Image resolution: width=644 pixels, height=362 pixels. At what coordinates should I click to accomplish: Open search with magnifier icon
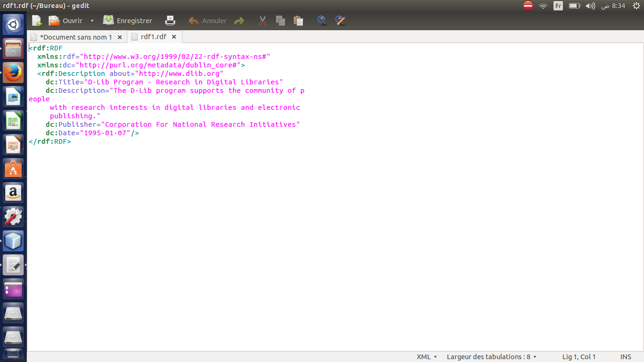tap(322, 21)
